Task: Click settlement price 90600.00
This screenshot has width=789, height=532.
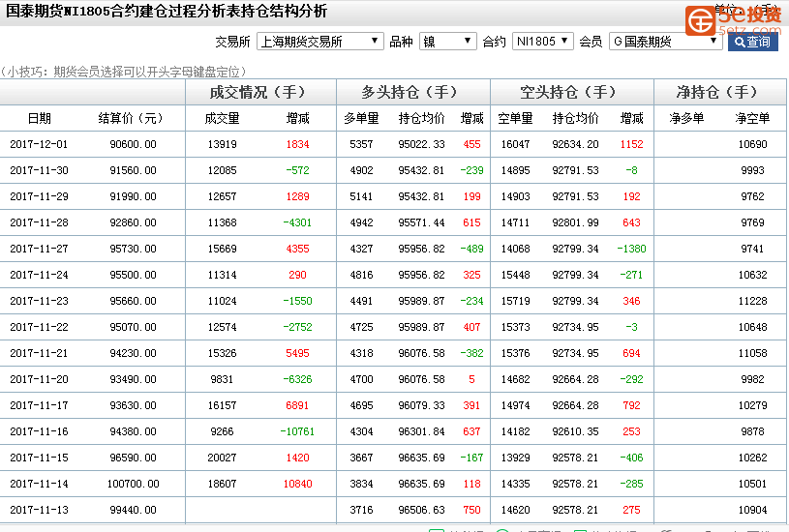Action: (x=133, y=144)
